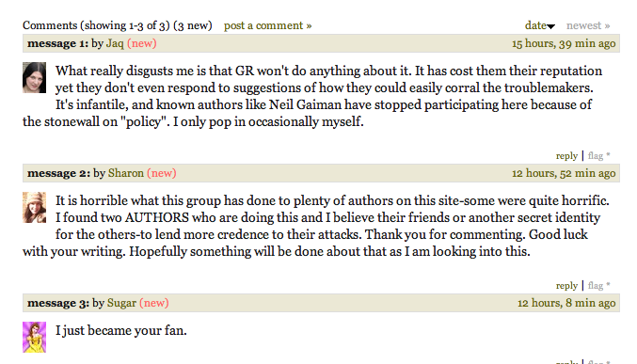637x364 pixels.
Task: Click the 'message 3:' header label
Action: 58,303
